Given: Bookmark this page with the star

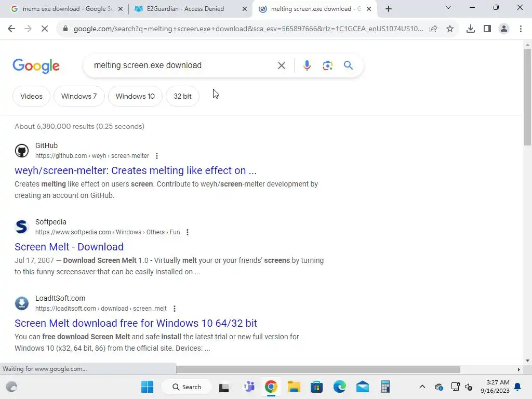Looking at the screenshot, I should coord(450,29).
